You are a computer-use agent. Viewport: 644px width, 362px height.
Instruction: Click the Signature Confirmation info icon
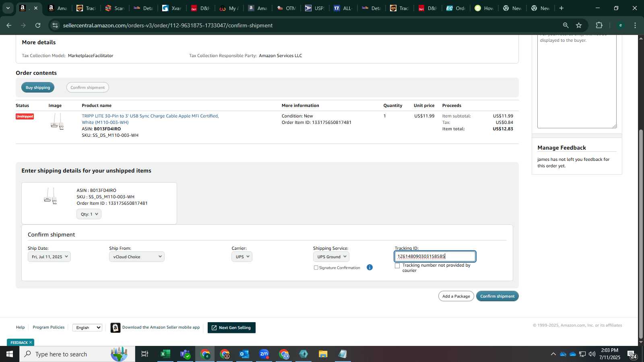click(x=369, y=267)
